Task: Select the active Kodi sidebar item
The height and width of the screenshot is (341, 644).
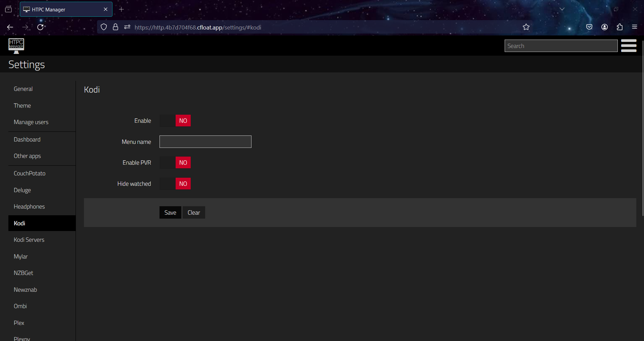Action: [x=42, y=223]
